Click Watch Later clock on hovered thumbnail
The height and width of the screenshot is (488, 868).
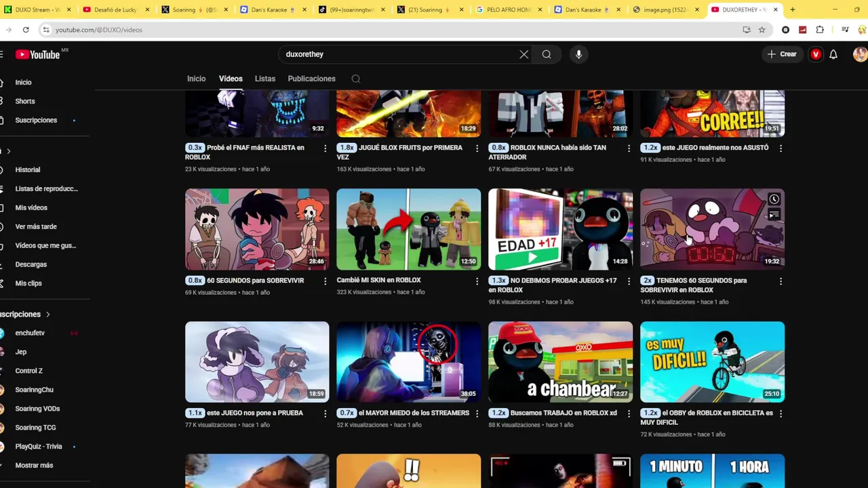[x=774, y=199]
